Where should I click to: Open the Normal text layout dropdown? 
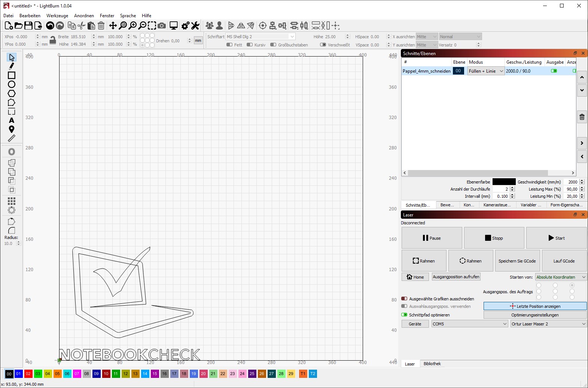coord(460,37)
